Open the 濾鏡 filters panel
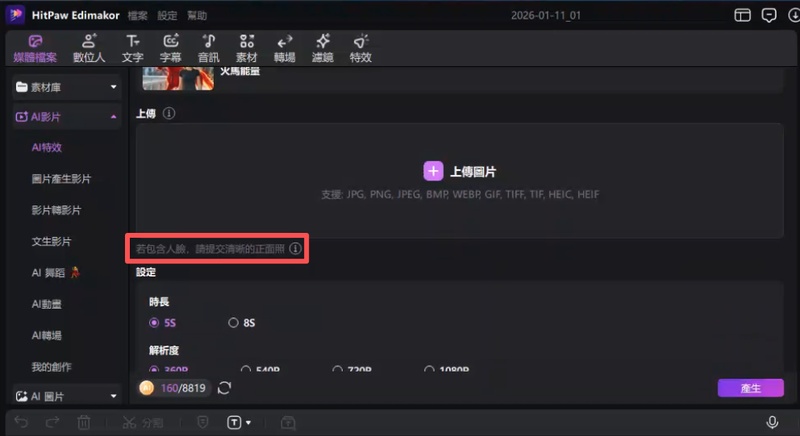Screen dimensions: 800x436 [322, 47]
